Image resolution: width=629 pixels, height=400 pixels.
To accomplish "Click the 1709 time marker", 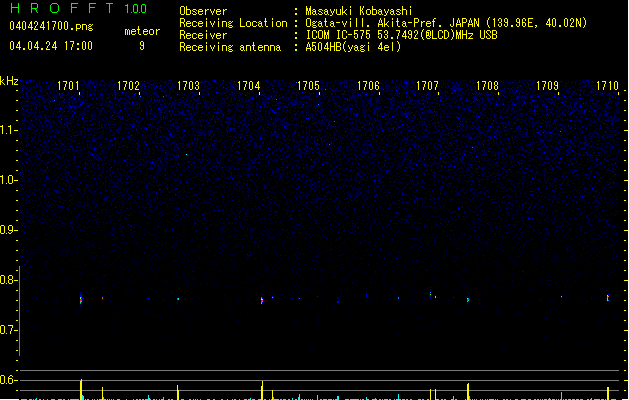I will click(x=547, y=86).
